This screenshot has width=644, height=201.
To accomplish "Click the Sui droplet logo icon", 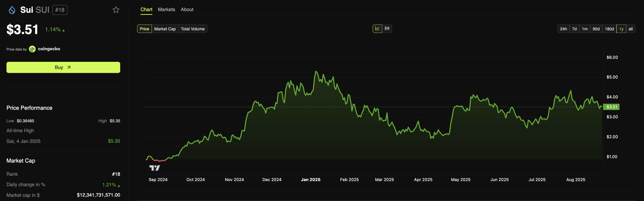I will [x=12, y=10].
